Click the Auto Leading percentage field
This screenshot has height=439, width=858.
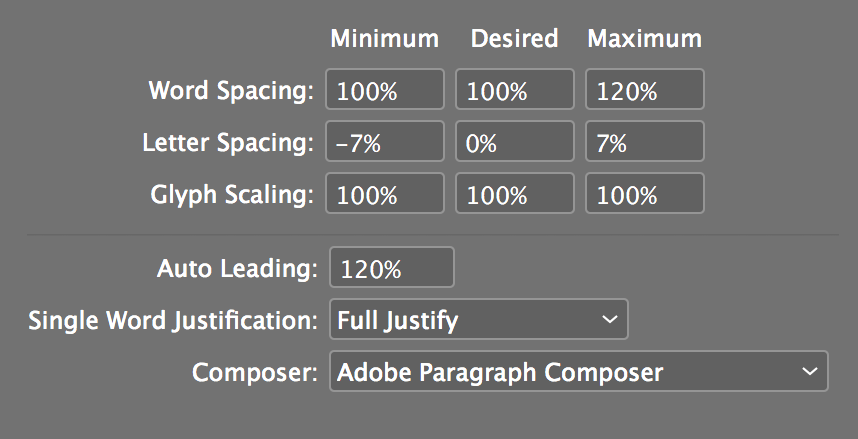click(391, 268)
